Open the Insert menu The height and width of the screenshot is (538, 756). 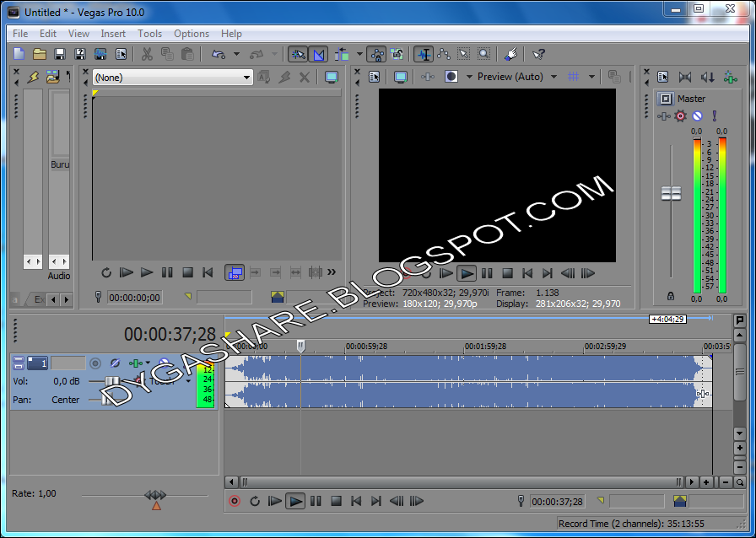point(113,34)
